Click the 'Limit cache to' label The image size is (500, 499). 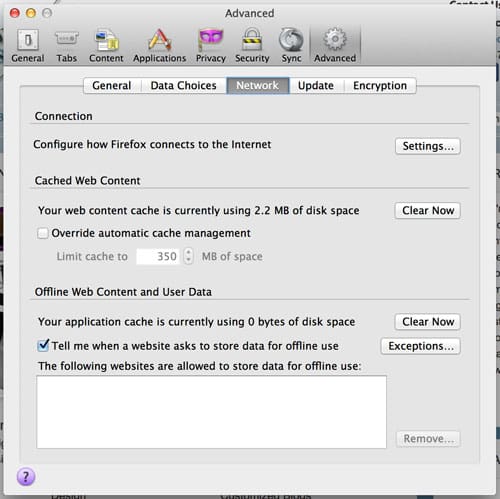(92, 256)
